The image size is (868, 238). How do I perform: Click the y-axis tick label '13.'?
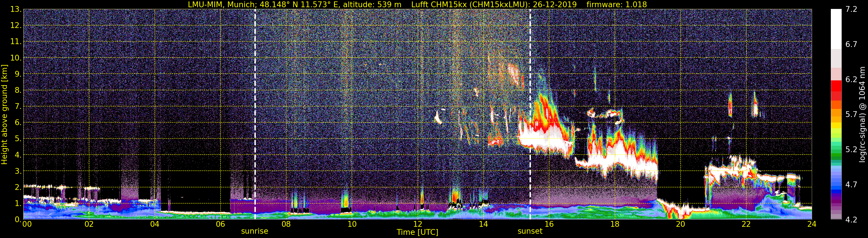click(x=16, y=10)
